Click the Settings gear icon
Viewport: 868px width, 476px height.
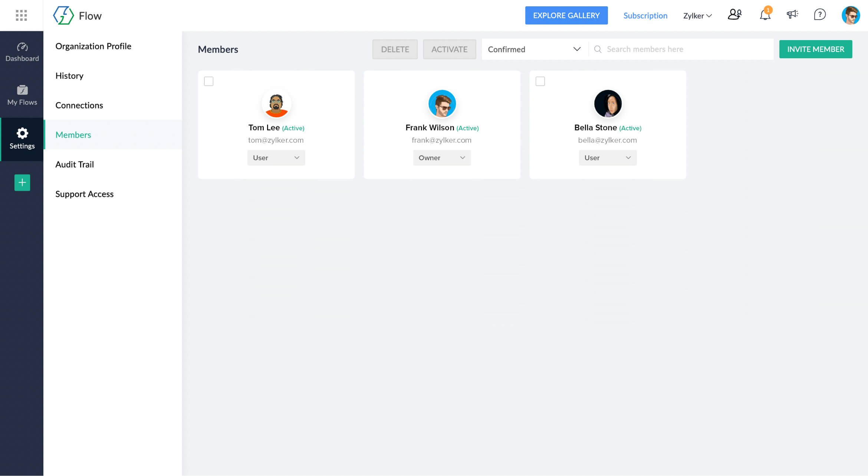tap(22, 133)
